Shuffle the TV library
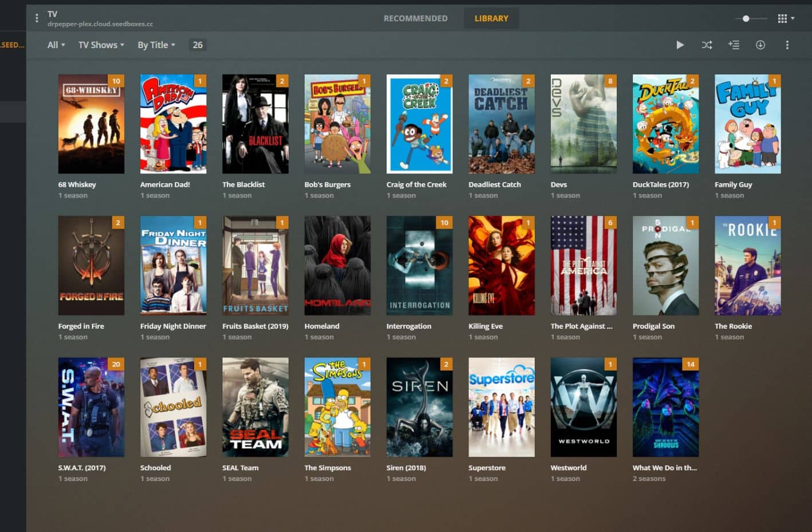The image size is (812, 532). pos(707,45)
